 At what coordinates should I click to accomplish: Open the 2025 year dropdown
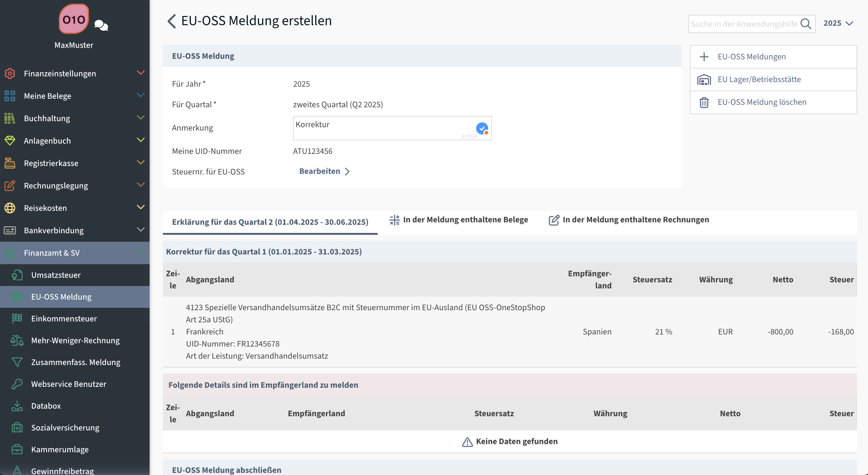point(838,23)
